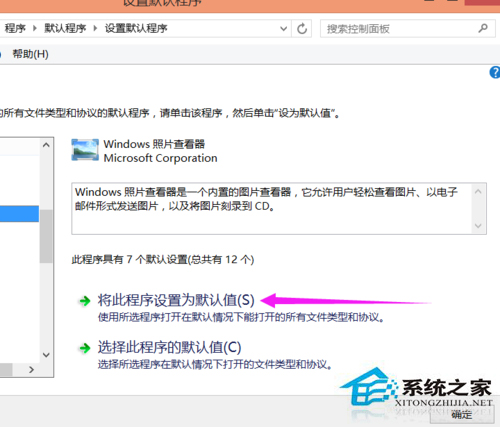Screen dimensions: 500x427
Task: Select the 设置默认程序 breadcrumb
Action: click(x=136, y=28)
